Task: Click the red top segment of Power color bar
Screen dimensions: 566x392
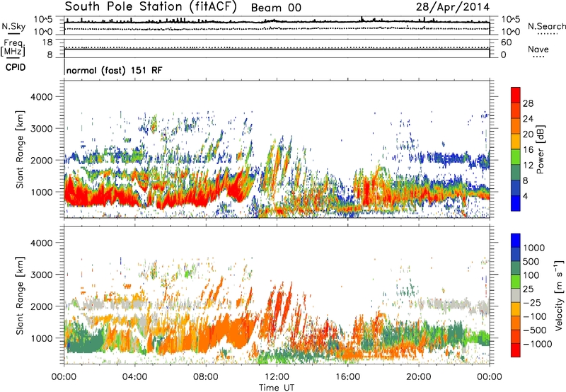Action: point(516,95)
